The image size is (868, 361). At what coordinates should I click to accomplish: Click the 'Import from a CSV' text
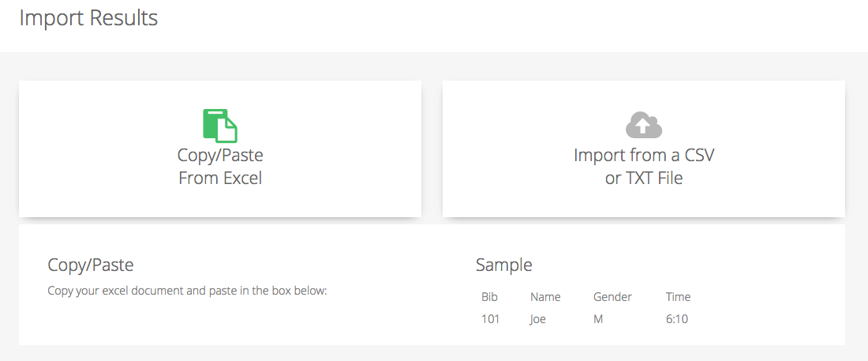click(x=644, y=155)
